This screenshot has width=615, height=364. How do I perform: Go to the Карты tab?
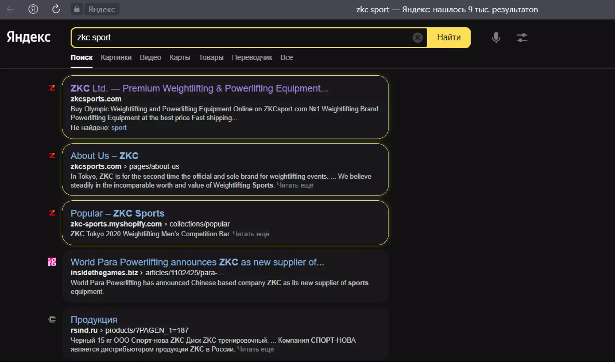click(180, 57)
